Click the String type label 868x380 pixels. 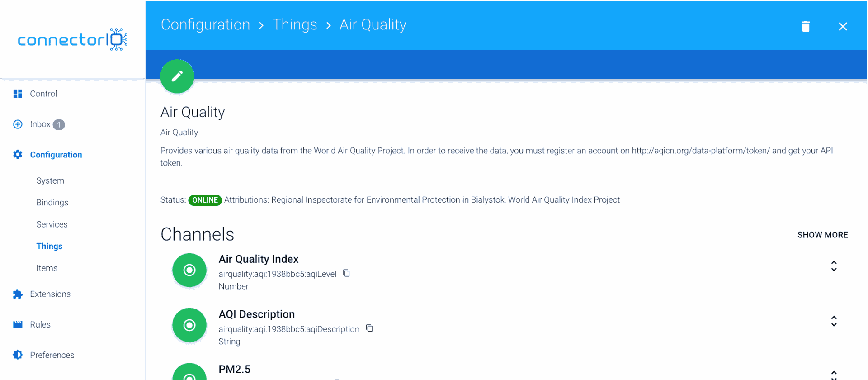(229, 342)
